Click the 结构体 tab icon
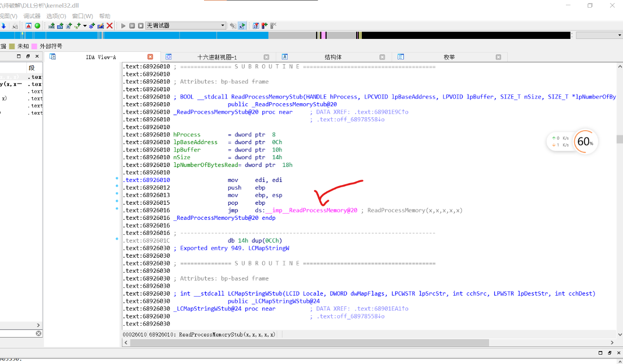This screenshot has height=364, width=623. [285, 57]
